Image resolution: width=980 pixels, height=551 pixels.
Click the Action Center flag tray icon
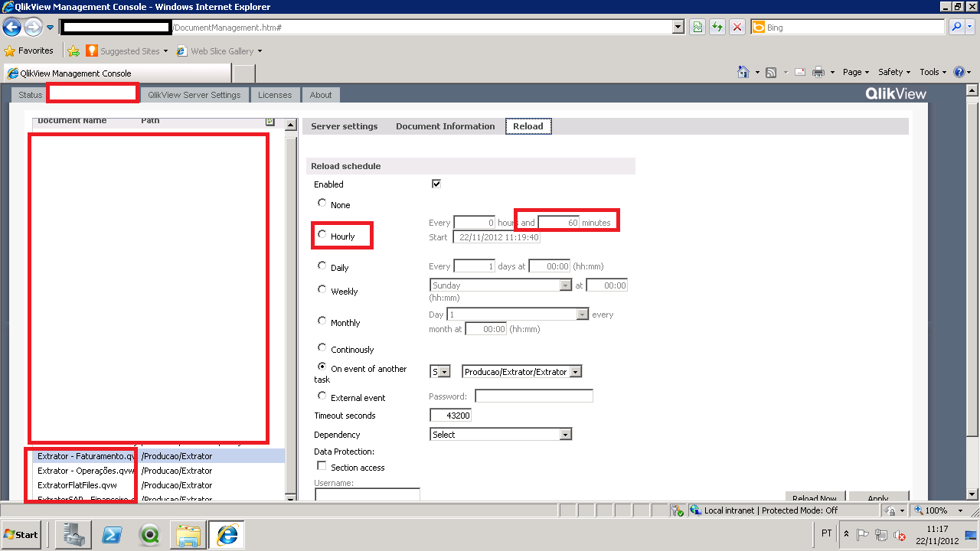[x=863, y=535]
